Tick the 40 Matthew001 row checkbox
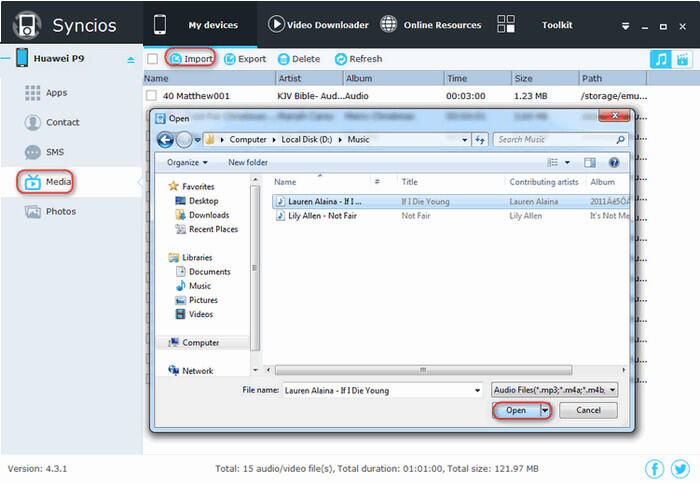This screenshot has height=486, width=700. click(x=152, y=96)
